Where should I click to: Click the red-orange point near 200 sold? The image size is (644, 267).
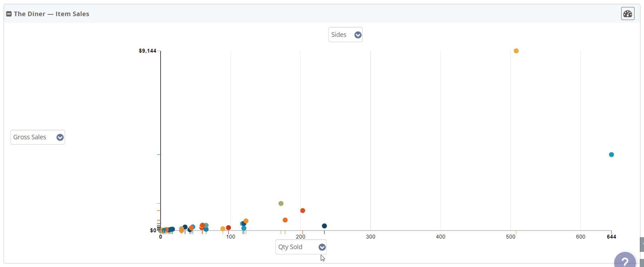point(303,211)
